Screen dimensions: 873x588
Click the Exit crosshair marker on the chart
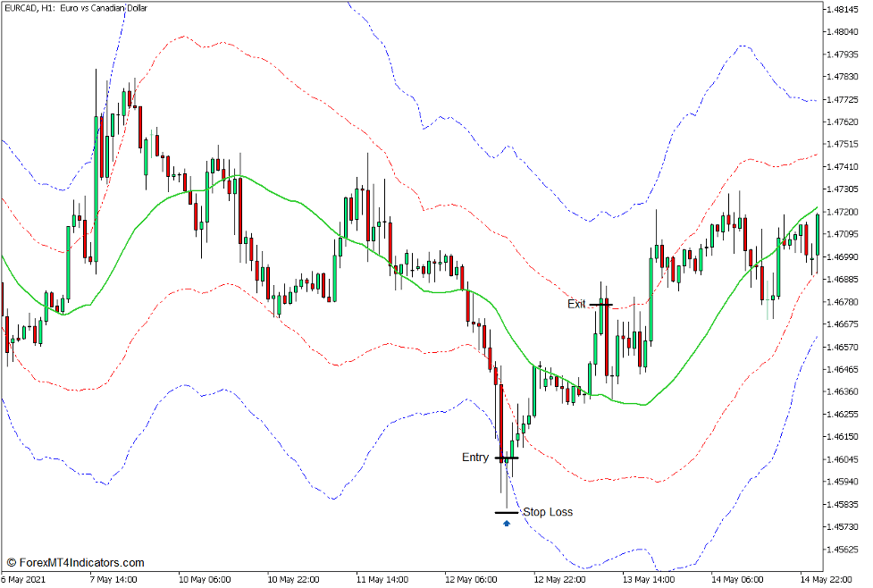(602, 304)
